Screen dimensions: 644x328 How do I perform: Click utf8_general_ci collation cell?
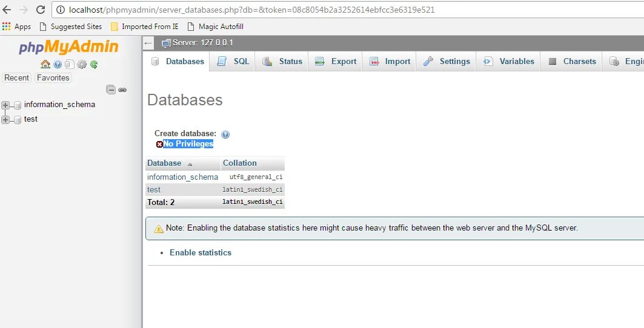(x=256, y=177)
